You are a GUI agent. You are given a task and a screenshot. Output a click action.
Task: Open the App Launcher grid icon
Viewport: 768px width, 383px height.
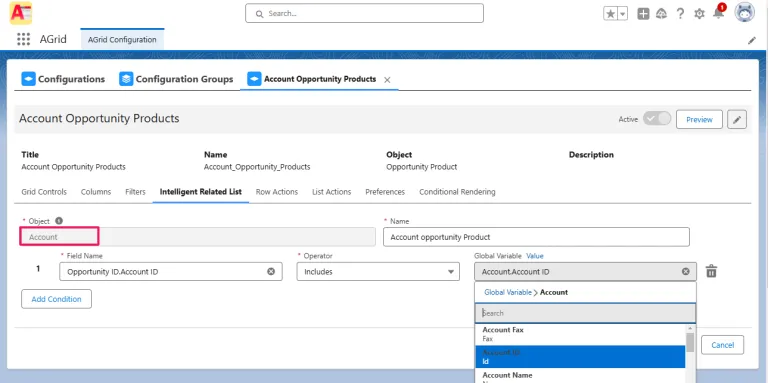click(23, 40)
